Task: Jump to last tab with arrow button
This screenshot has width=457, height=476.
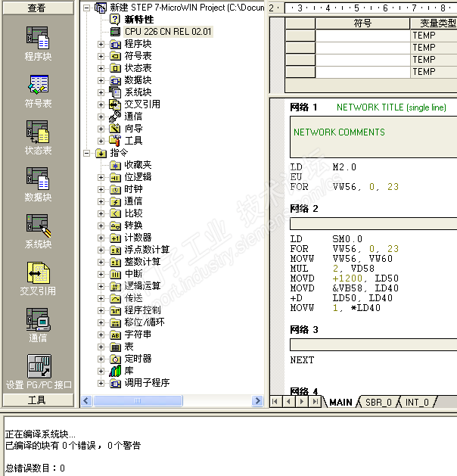Action: (315, 402)
